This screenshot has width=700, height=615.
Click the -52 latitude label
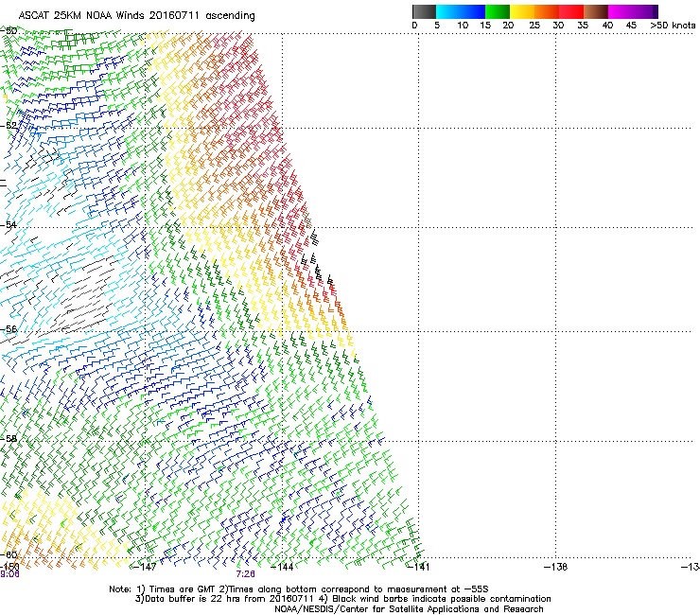[9, 126]
